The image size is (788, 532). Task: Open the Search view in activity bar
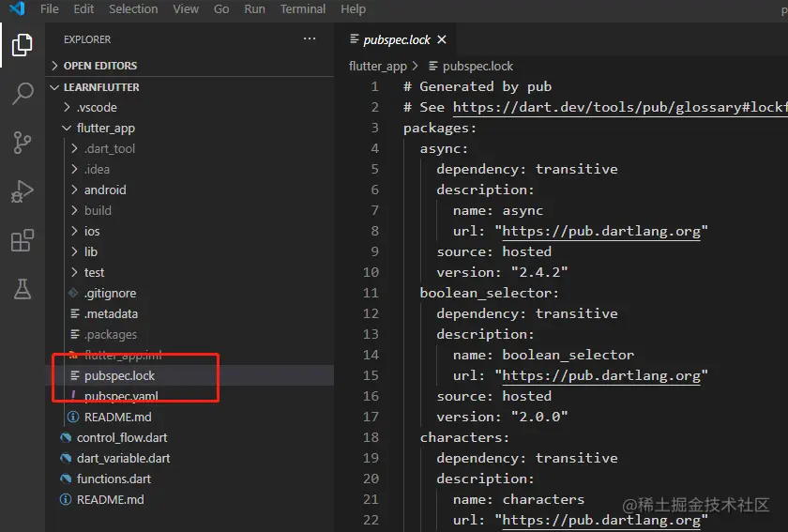[x=23, y=94]
